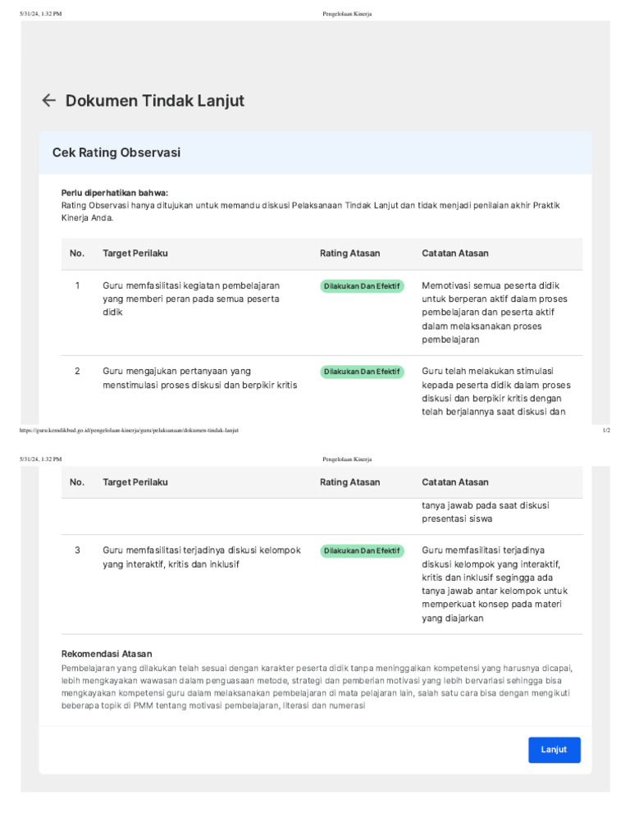Screen dimensions: 630x840
Task: Click the first Target Perilaku column header
Action: 135,253
